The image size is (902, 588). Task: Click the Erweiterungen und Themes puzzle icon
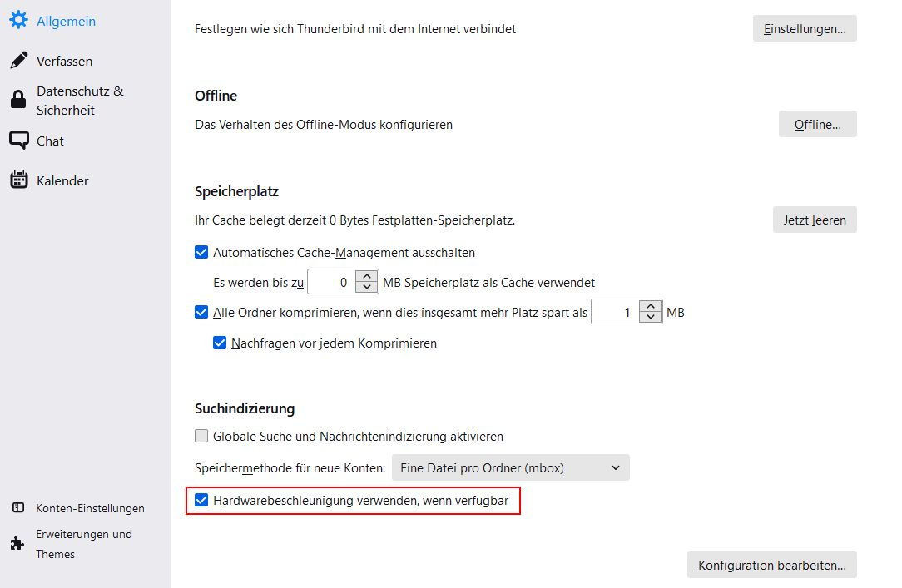pyautogui.click(x=17, y=544)
